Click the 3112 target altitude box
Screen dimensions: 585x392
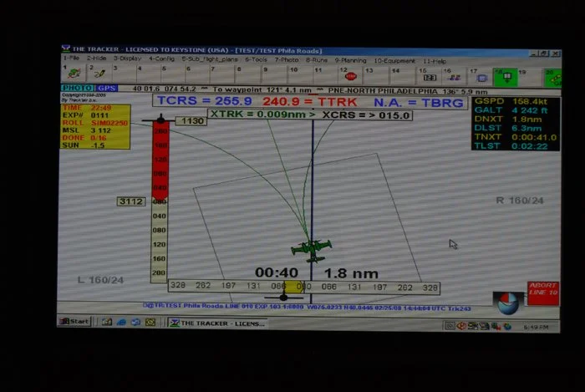(x=131, y=201)
